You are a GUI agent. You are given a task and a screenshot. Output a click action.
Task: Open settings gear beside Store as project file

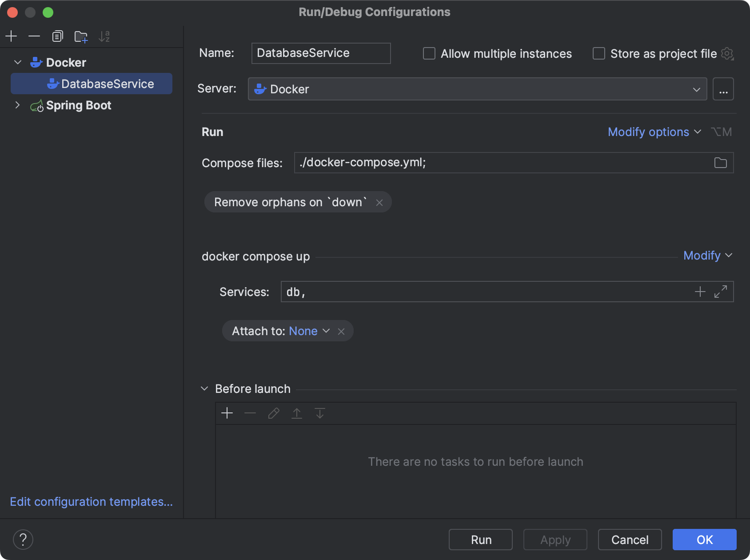(728, 53)
